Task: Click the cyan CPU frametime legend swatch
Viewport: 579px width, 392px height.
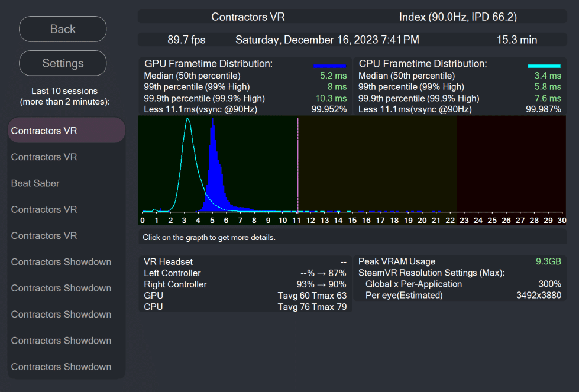Action: [544, 66]
